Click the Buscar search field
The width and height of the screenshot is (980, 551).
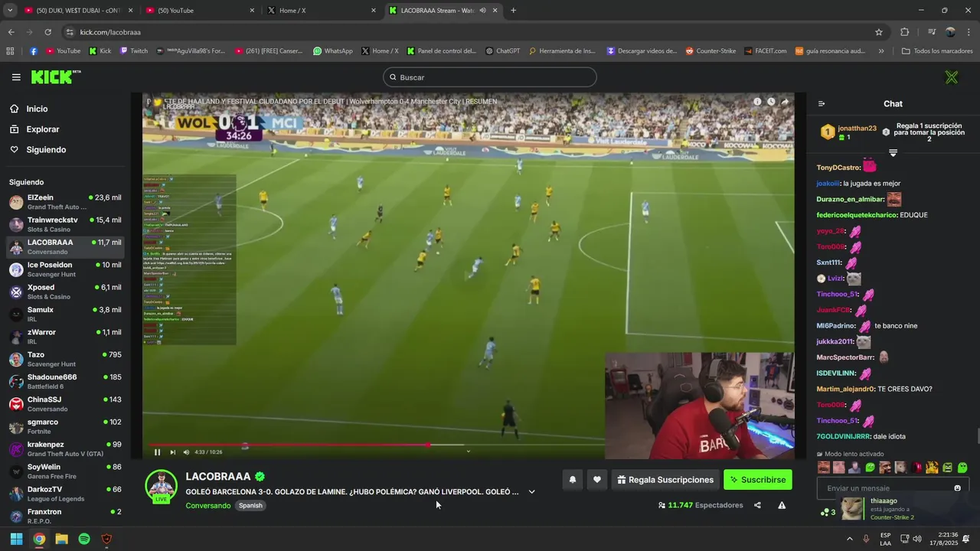(490, 77)
